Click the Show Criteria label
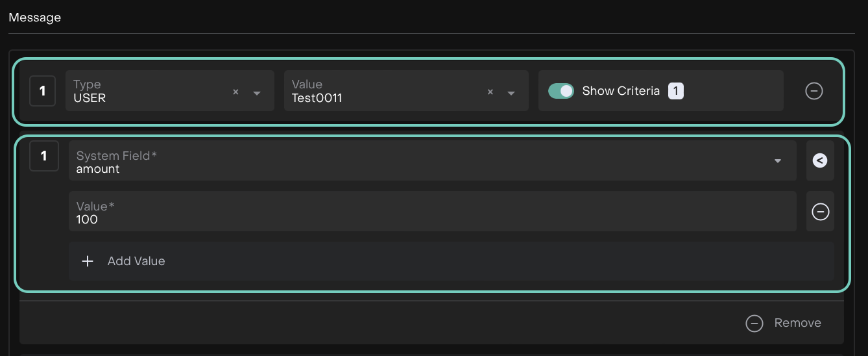Image resolution: width=868 pixels, height=356 pixels. click(x=621, y=91)
